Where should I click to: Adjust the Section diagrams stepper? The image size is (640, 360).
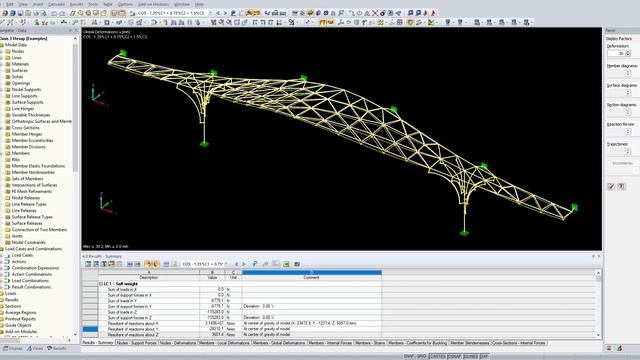[628, 112]
